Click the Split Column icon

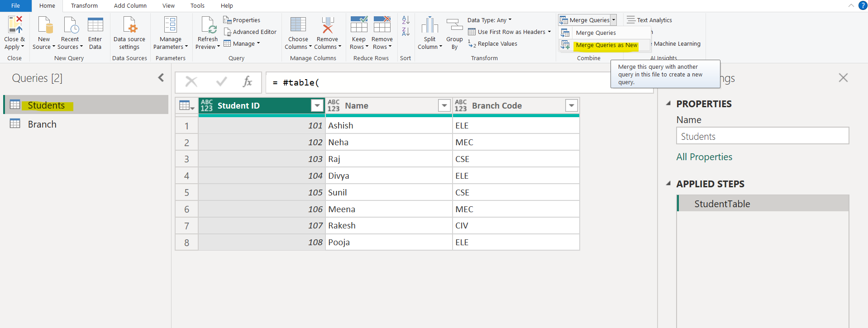click(429, 25)
